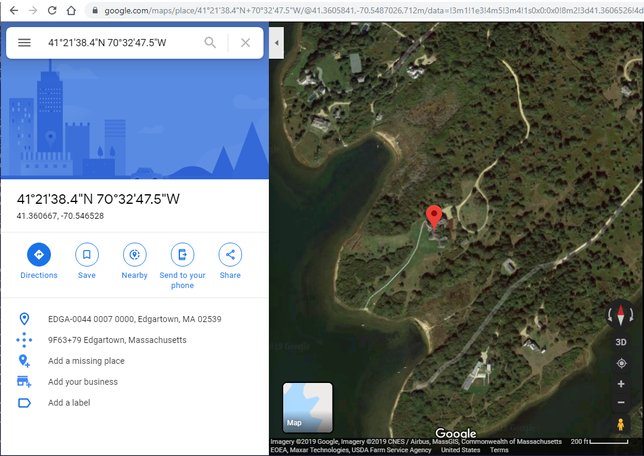Open the hamburger menu in search box
Viewport: 644px width, 456px height.
24,43
